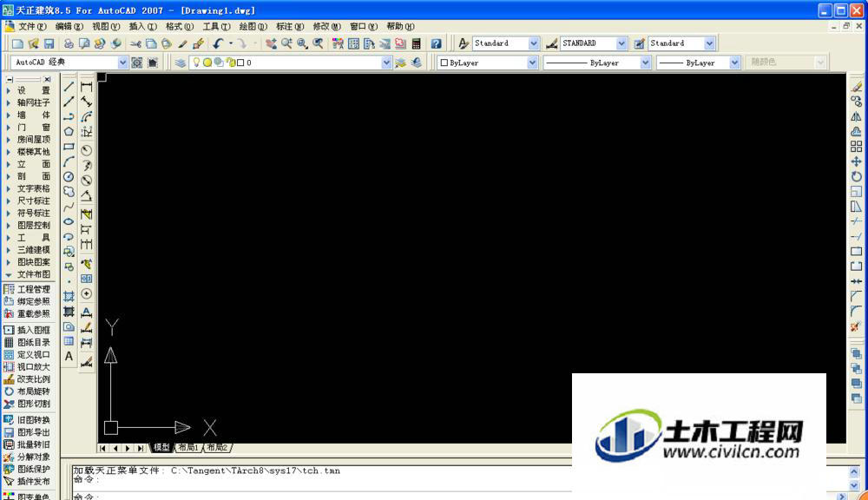This screenshot has height=500, width=868.
Task: Open the 文件(F) menu
Action: pos(32,26)
